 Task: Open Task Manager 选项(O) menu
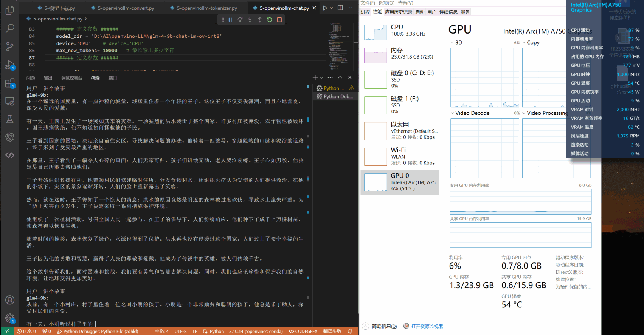[x=386, y=3]
